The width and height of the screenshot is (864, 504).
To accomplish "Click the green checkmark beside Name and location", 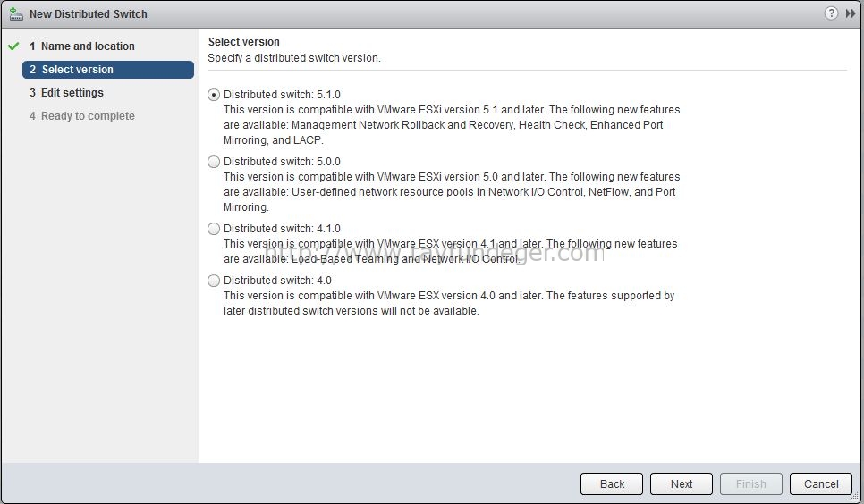I will tap(13, 46).
